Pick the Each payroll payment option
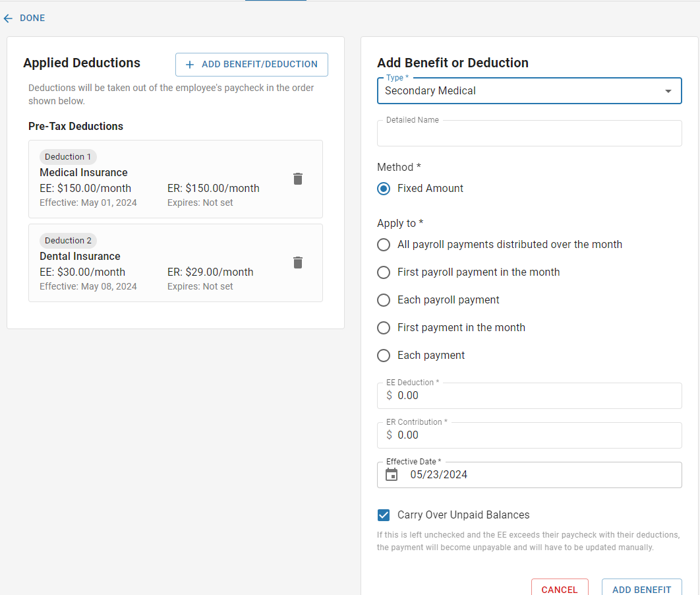This screenshot has width=700, height=595. tap(384, 300)
